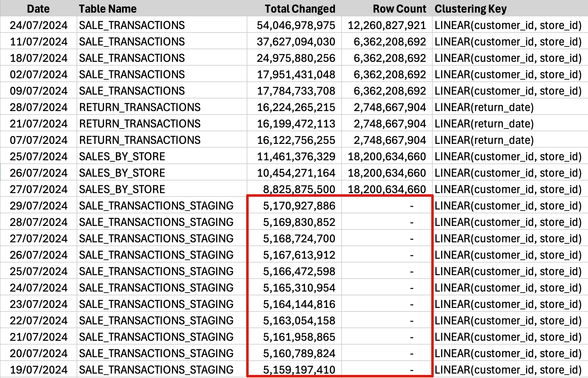588x378 pixels.
Task: Click the cell containing 37,627,094,030
Action: click(294, 41)
